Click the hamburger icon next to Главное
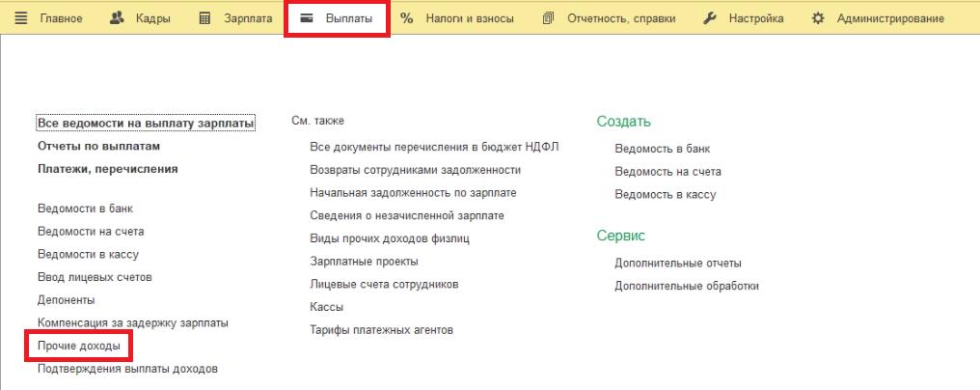The image size is (980, 390). (22, 19)
